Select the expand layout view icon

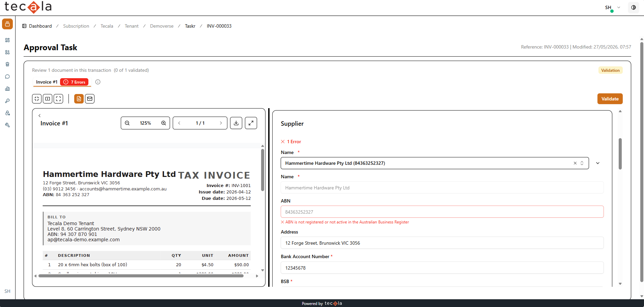[x=58, y=99]
